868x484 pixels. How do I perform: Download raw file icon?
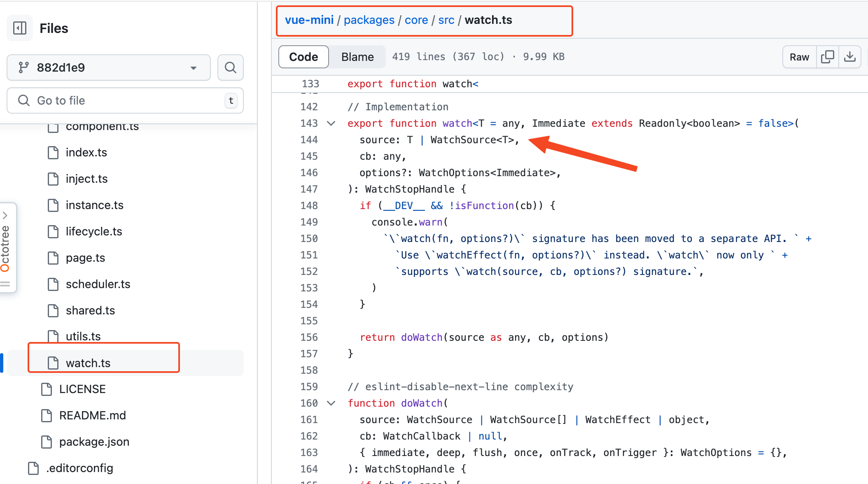pyautogui.click(x=849, y=57)
